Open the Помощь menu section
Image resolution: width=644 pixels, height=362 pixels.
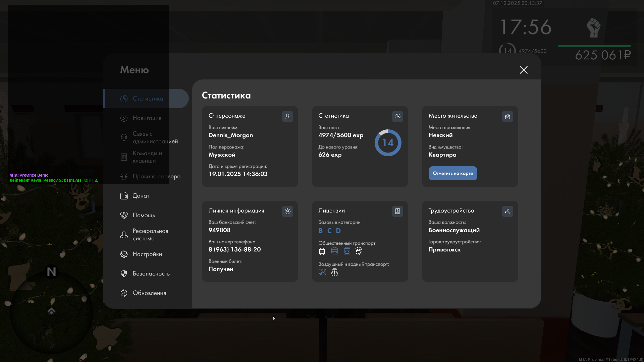144,215
